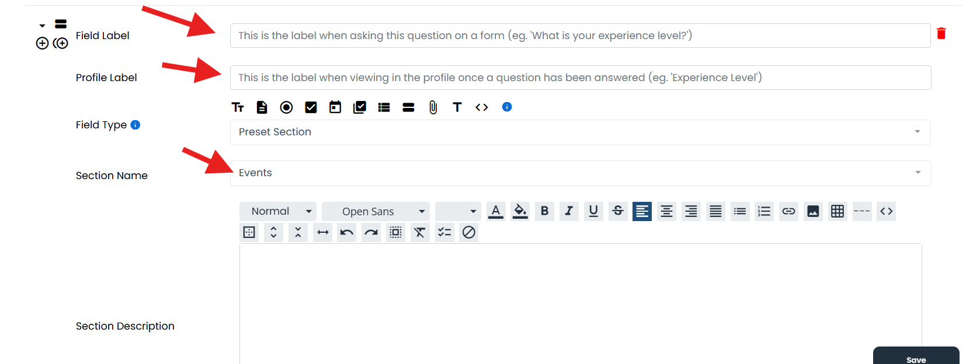Viewport: 980px width, 364px height.
Task: Open the Preset Section field type dropdown
Action: point(580,132)
